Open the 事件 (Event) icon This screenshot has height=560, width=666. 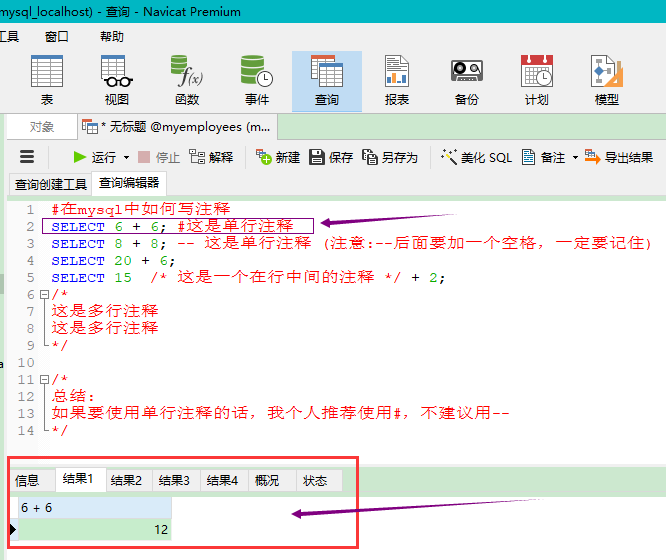pyautogui.click(x=257, y=81)
